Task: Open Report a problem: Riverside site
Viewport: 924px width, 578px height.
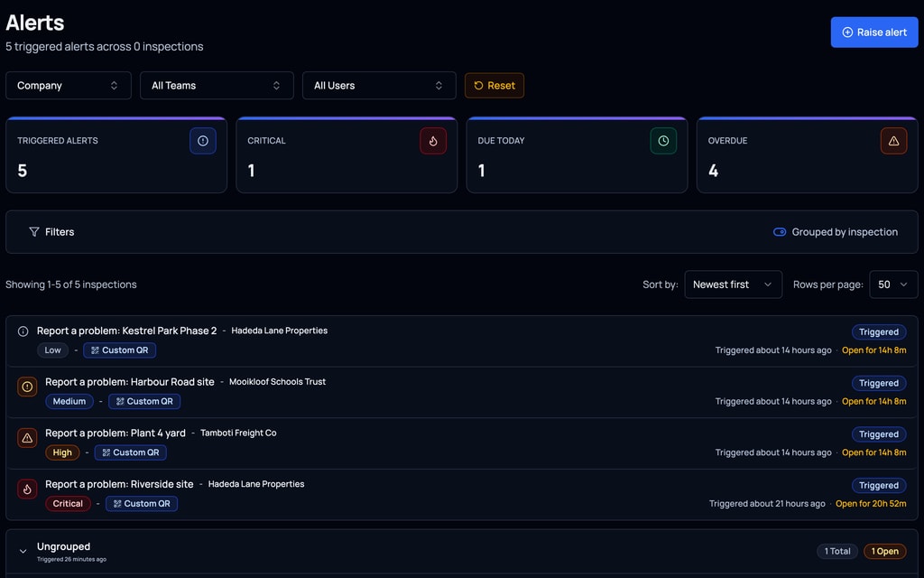Action: [x=119, y=484]
